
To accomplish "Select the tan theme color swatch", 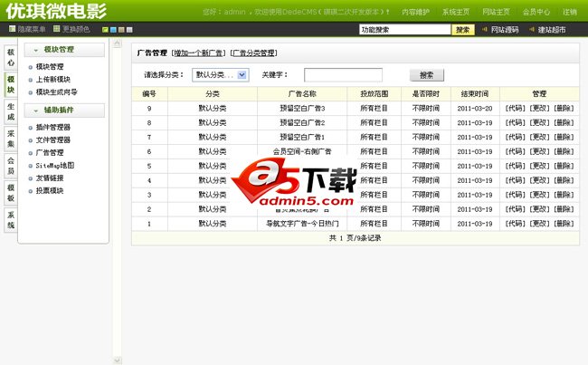I will (x=121, y=30).
